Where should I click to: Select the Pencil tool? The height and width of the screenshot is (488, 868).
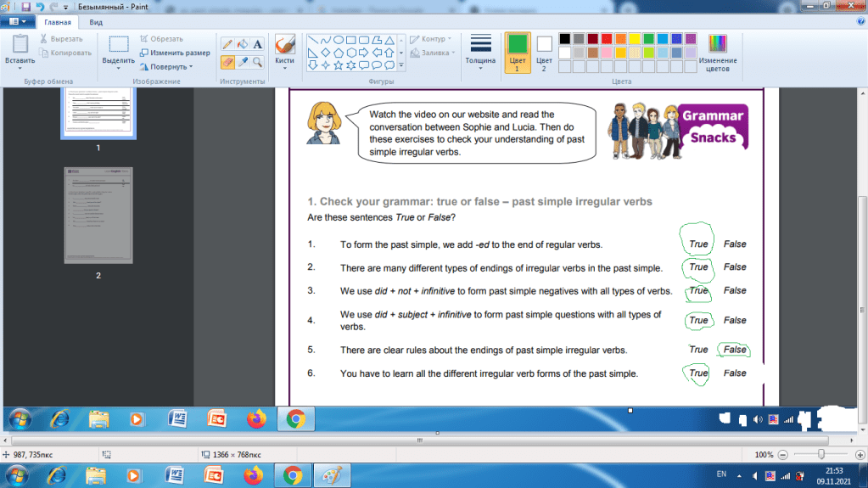[227, 43]
